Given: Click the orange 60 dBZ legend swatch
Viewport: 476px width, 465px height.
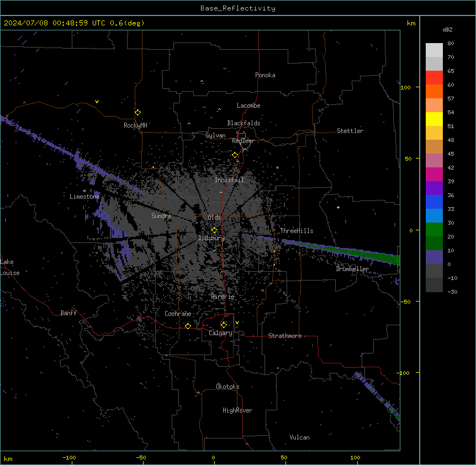Looking at the screenshot, I should click(x=434, y=91).
